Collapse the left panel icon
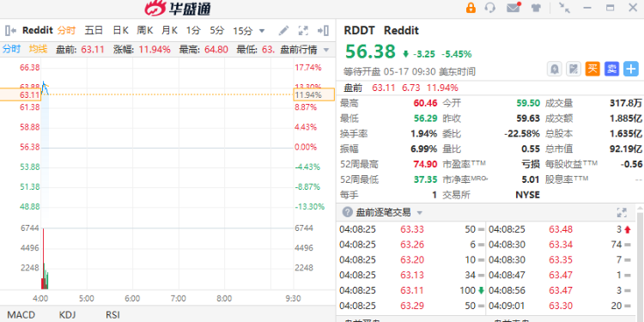 [x=10, y=30]
